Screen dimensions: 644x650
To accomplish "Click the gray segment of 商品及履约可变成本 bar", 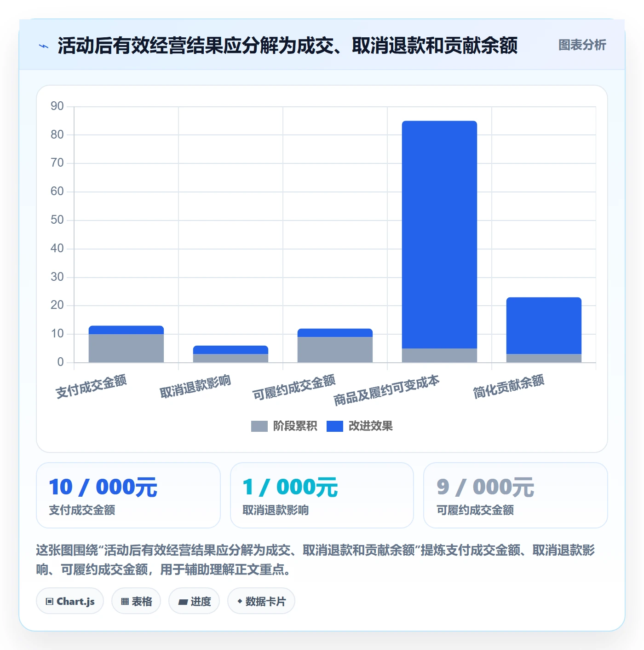I will (439, 355).
